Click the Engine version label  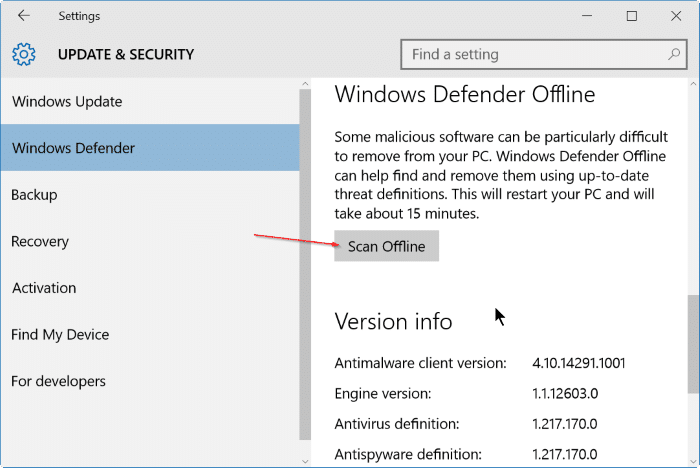click(x=383, y=394)
